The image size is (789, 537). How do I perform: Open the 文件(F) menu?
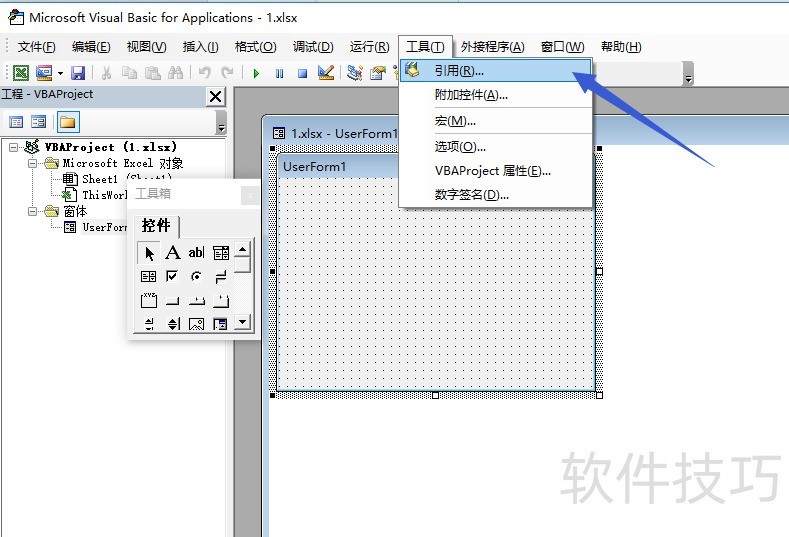coord(36,47)
